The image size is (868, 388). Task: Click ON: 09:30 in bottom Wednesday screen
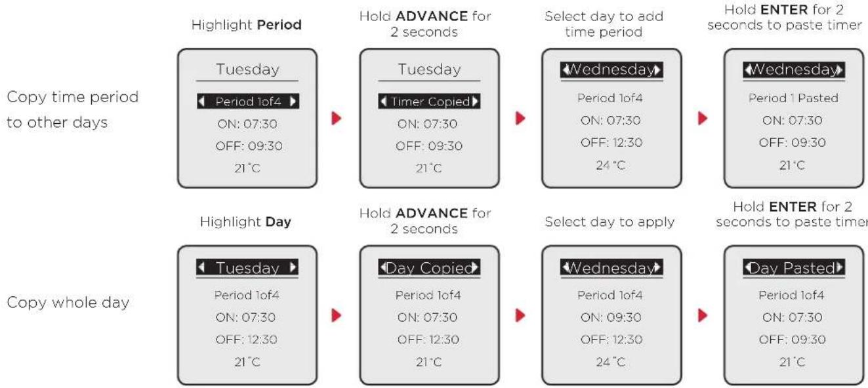pos(611,318)
